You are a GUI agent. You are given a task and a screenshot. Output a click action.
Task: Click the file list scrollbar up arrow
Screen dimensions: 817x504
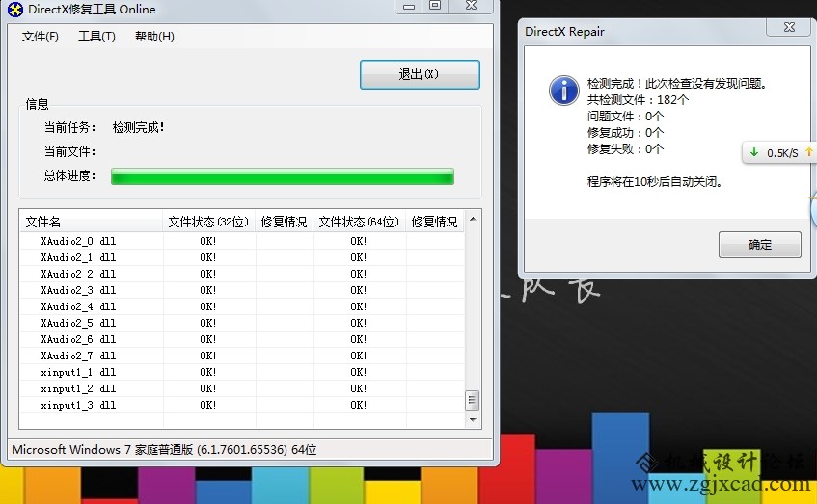tap(473, 219)
